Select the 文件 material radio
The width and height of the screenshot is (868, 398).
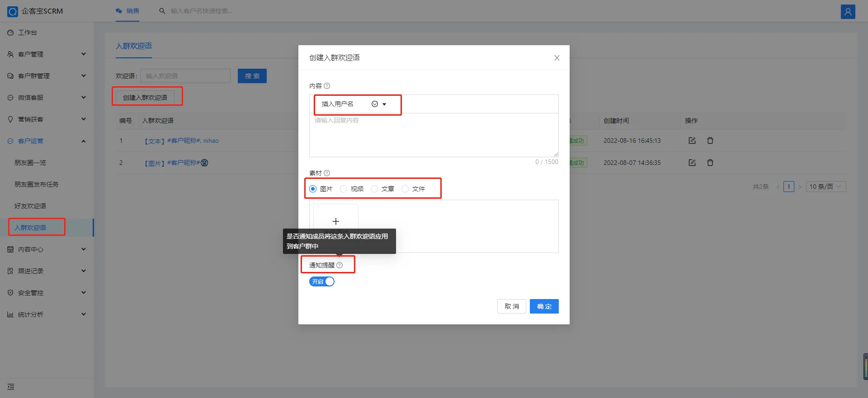click(405, 189)
